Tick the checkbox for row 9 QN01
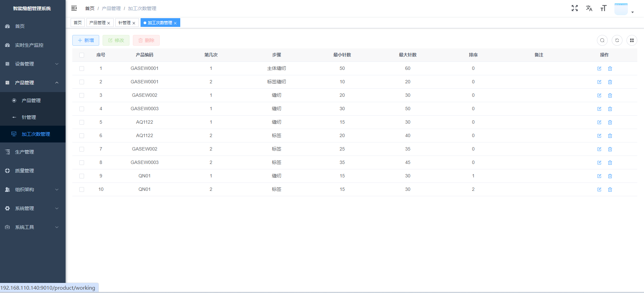 82,176
